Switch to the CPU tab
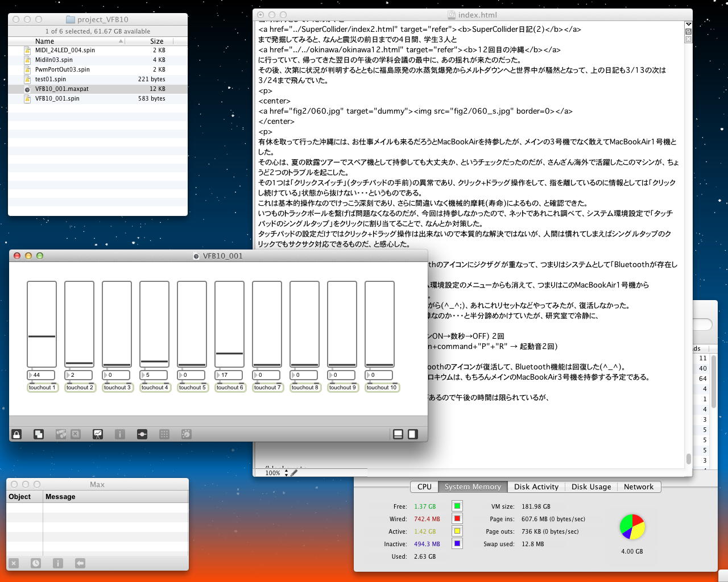The image size is (728, 582). [x=424, y=487]
